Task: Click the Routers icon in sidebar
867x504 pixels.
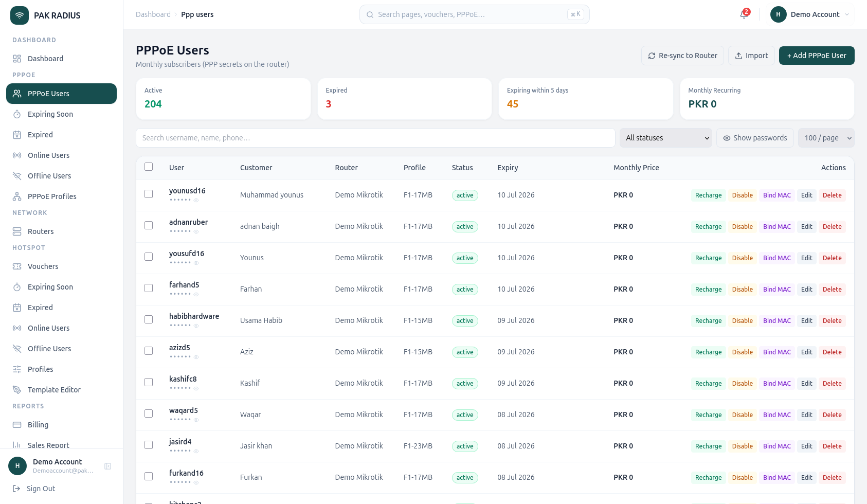Action: 17,231
